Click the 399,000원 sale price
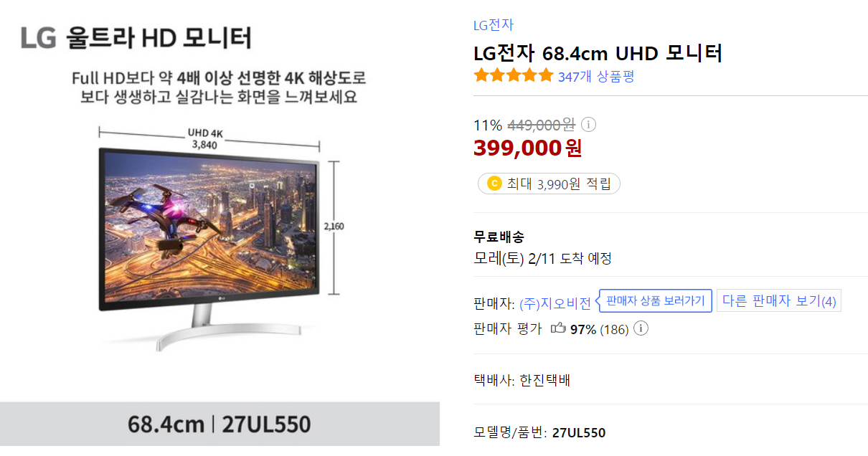This screenshot has height=456, width=868. (527, 148)
